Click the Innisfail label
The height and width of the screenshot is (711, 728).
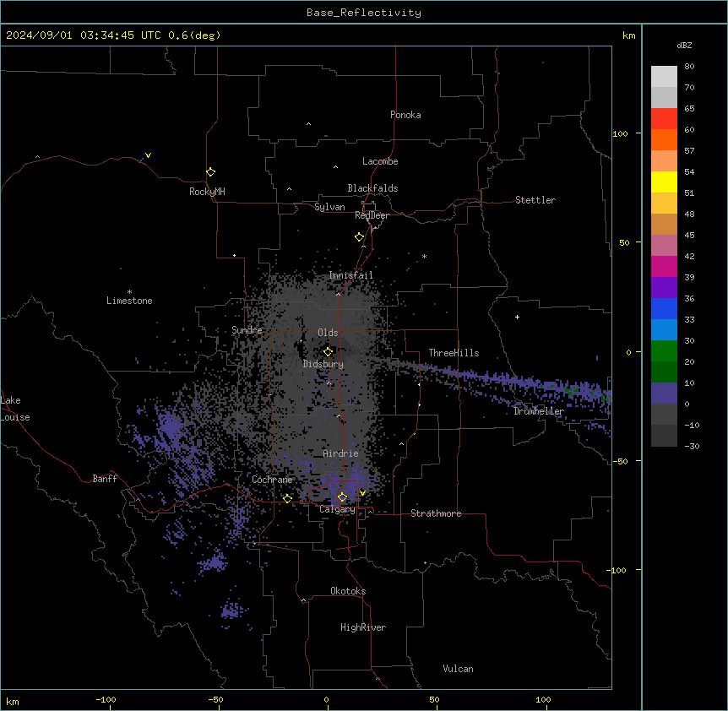[350, 275]
